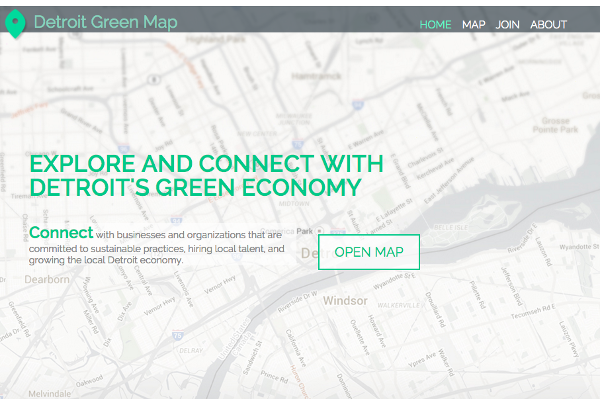Click the I-75 shield above Midtown

click(x=298, y=145)
